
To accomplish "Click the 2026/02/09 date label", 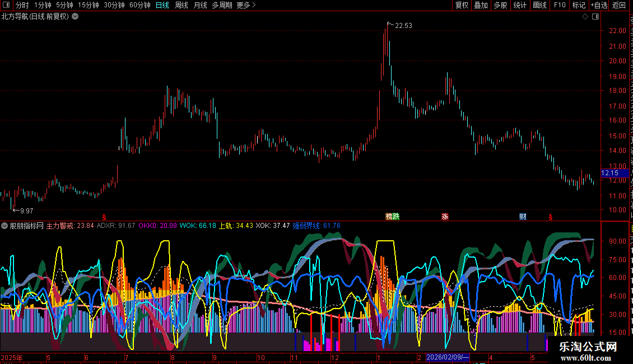I will click(448, 357).
